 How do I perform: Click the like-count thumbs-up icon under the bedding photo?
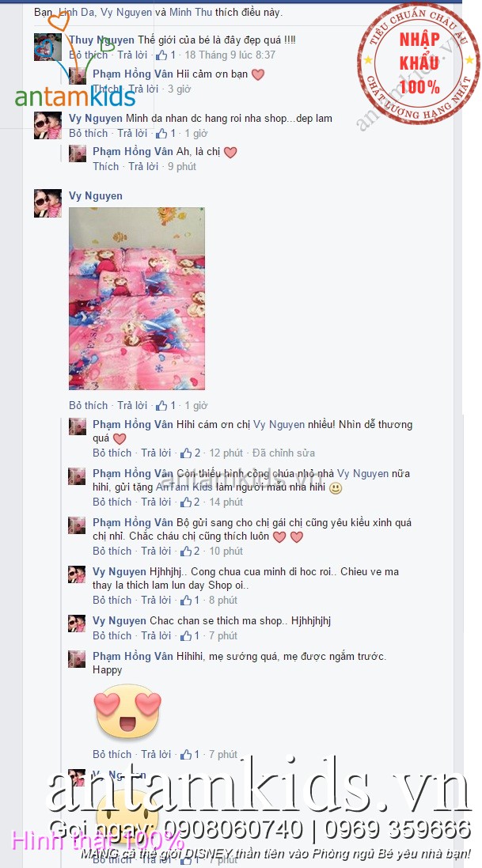pos(161,406)
